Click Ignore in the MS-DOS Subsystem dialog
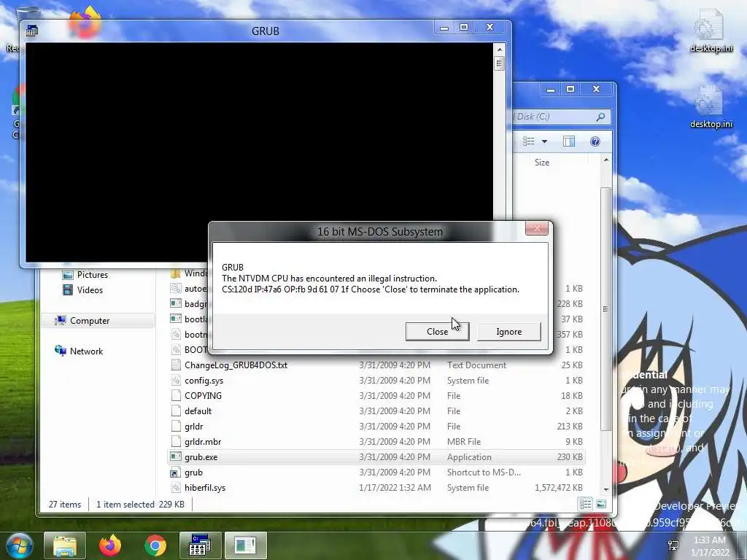The height and width of the screenshot is (560, 747). [508, 332]
